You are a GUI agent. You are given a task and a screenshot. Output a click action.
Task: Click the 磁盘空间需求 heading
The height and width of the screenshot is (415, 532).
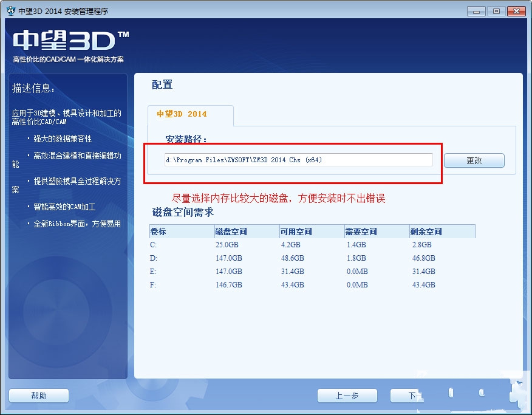click(183, 212)
